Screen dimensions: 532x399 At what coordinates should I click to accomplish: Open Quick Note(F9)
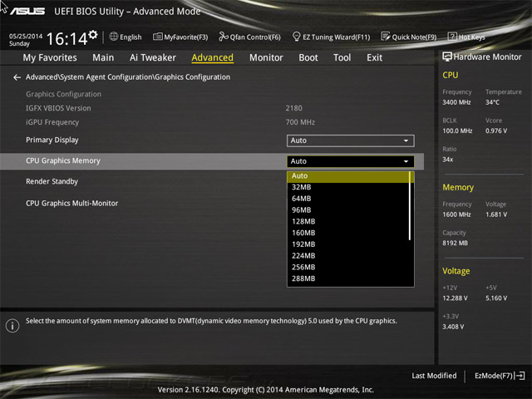[409, 37]
